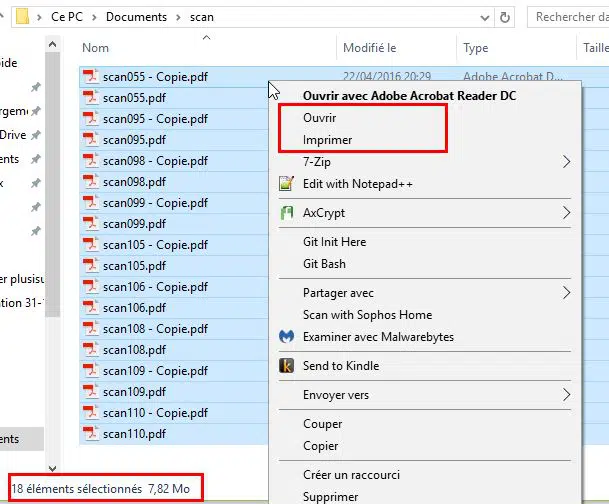Open the breadcrumb chevron after Ce PC
This screenshot has width=609, height=504.
(x=94, y=17)
